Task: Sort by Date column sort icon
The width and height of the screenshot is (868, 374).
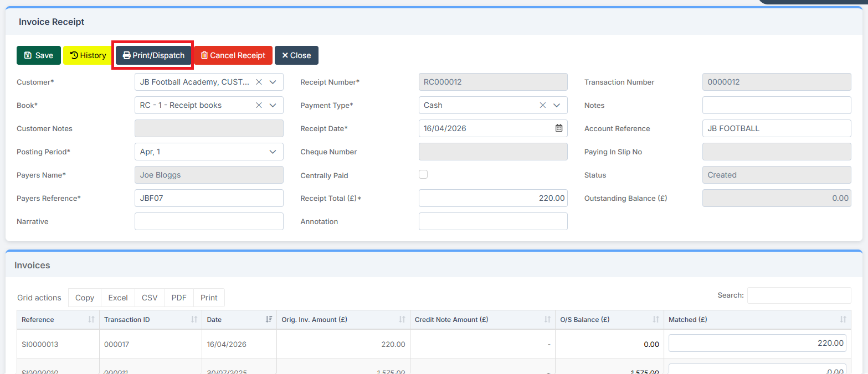Action: (269, 320)
